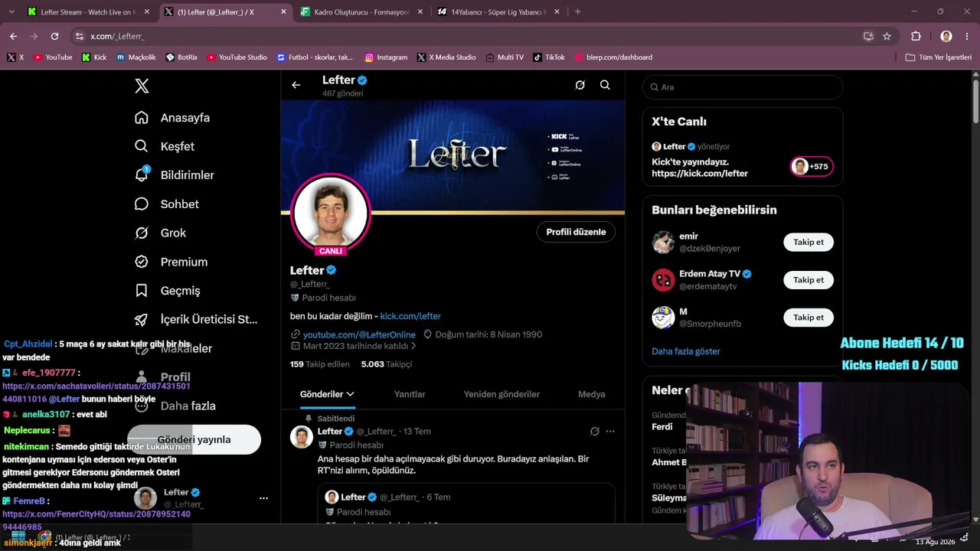Viewport: 980px width, 551px height.
Task: Bookmark page with star icon
Action: 887,36
